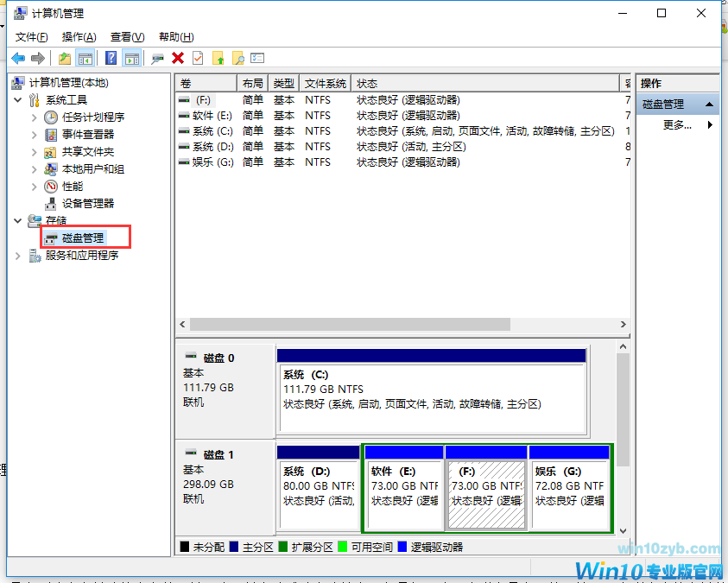Collapse the 系统工具 tree node
728x583 pixels.
click(19, 100)
